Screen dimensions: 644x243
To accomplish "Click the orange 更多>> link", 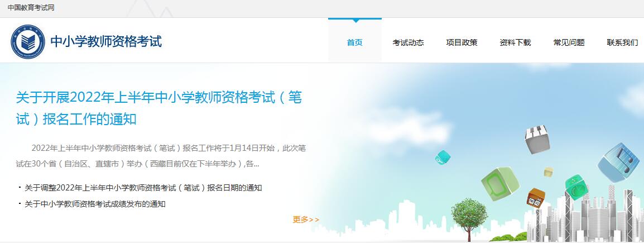I will click(306, 220).
